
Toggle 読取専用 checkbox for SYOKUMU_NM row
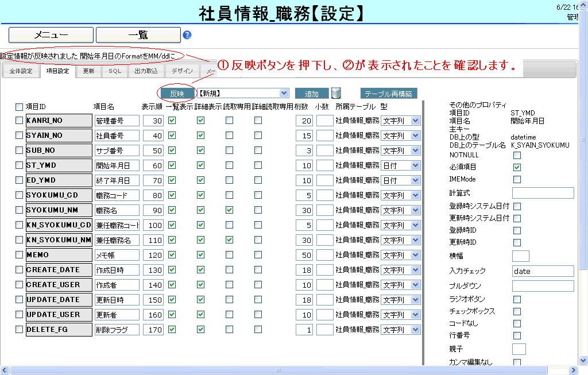(229, 210)
